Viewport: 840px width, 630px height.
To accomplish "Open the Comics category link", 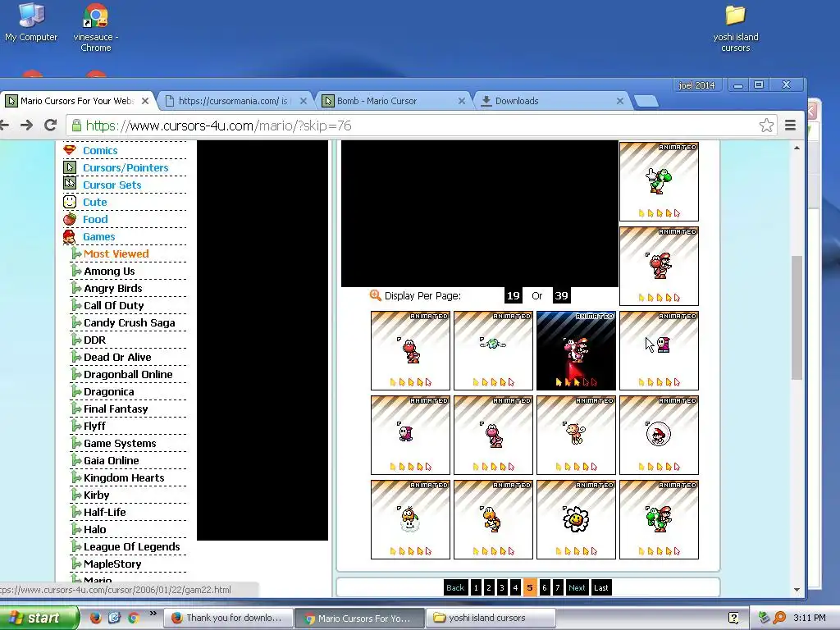I will (100, 151).
